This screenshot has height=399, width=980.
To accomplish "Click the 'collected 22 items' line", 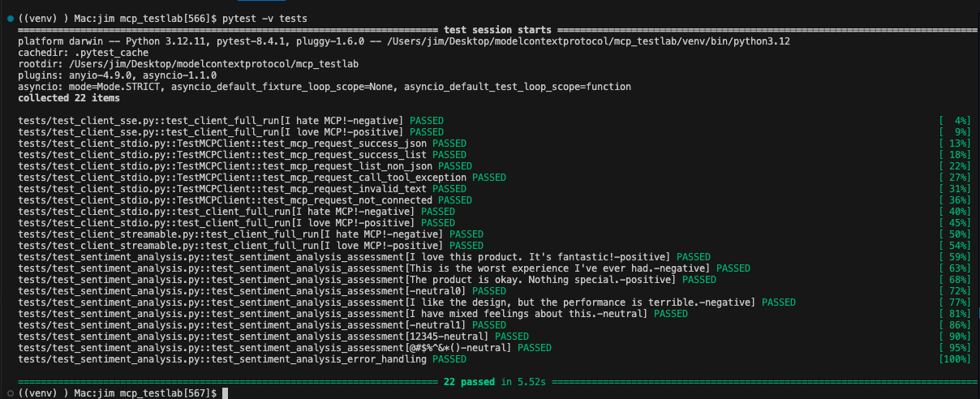I will coord(69,97).
